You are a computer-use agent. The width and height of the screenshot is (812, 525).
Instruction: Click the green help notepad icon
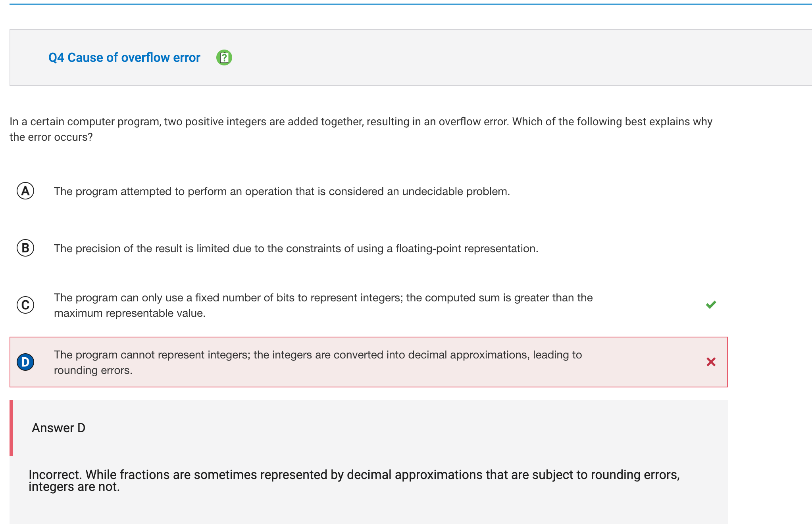pyautogui.click(x=224, y=57)
